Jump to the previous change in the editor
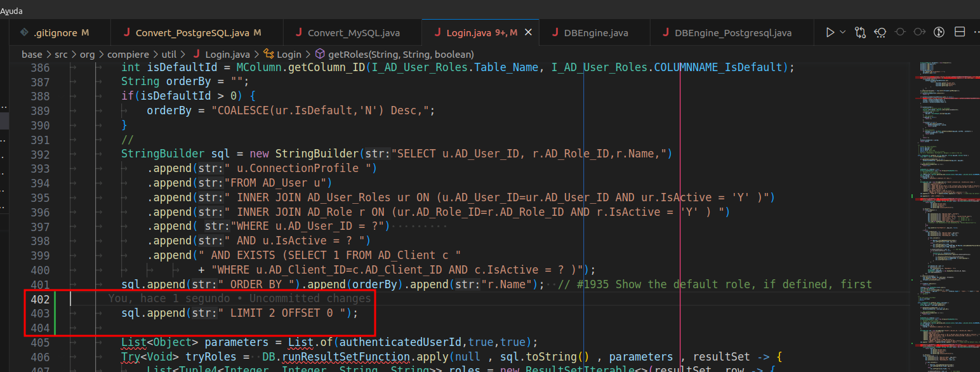This screenshot has width=980, height=372. tap(899, 32)
